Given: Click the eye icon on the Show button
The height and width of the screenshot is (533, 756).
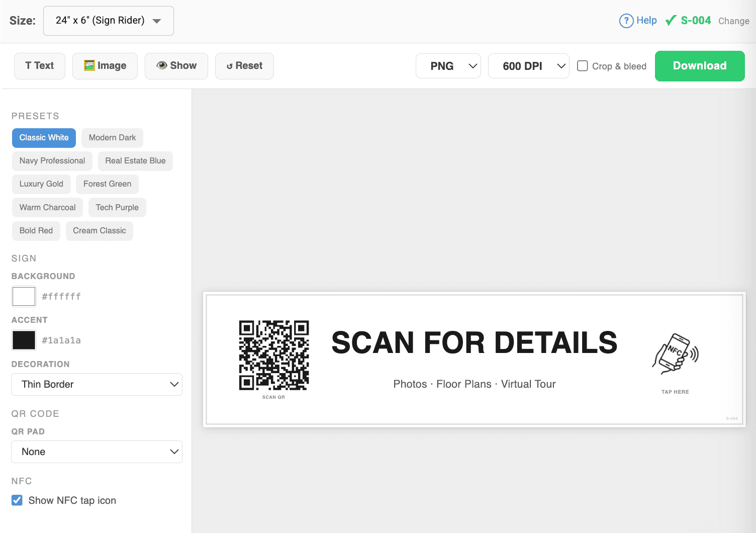Looking at the screenshot, I should 162,65.
